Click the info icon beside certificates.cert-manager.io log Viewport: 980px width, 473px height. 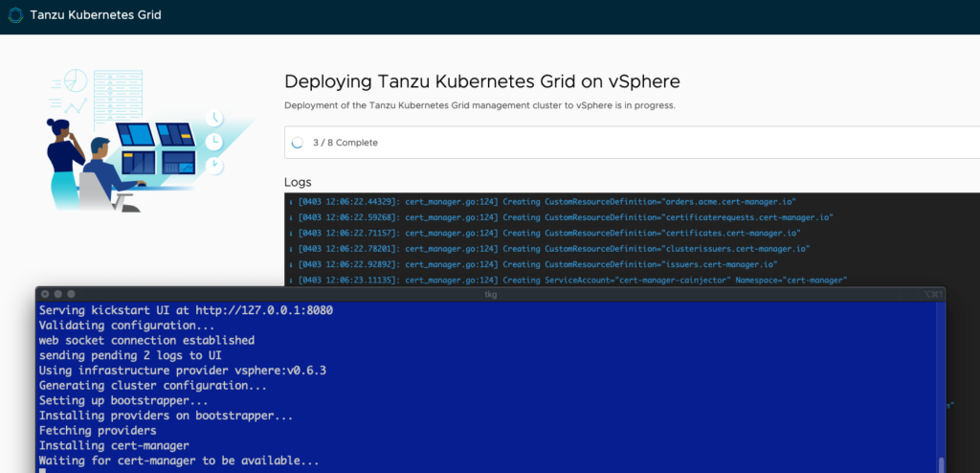[290, 233]
